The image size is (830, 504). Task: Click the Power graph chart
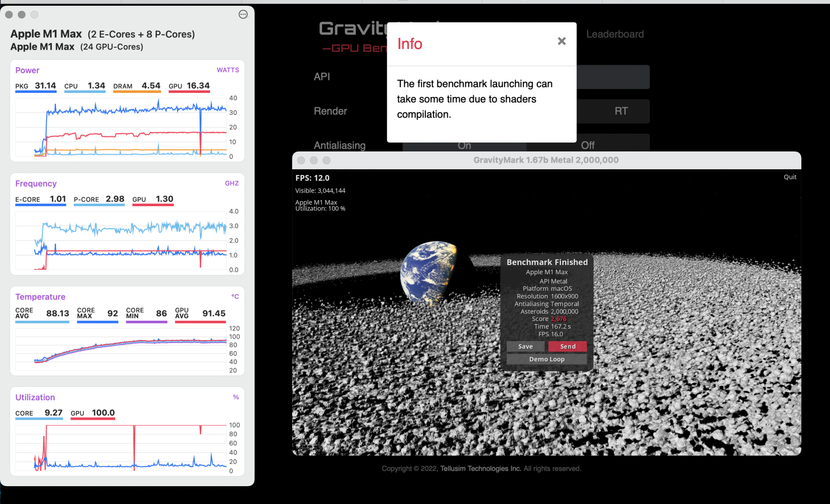121,127
